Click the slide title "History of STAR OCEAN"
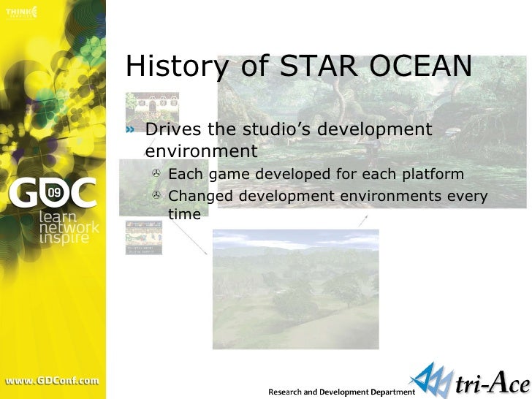 coord(299,66)
